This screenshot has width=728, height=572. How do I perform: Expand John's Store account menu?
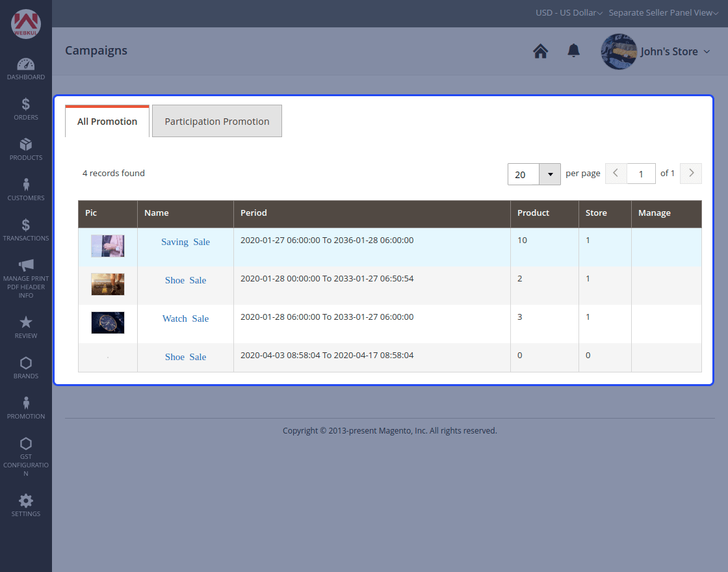pos(675,51)
